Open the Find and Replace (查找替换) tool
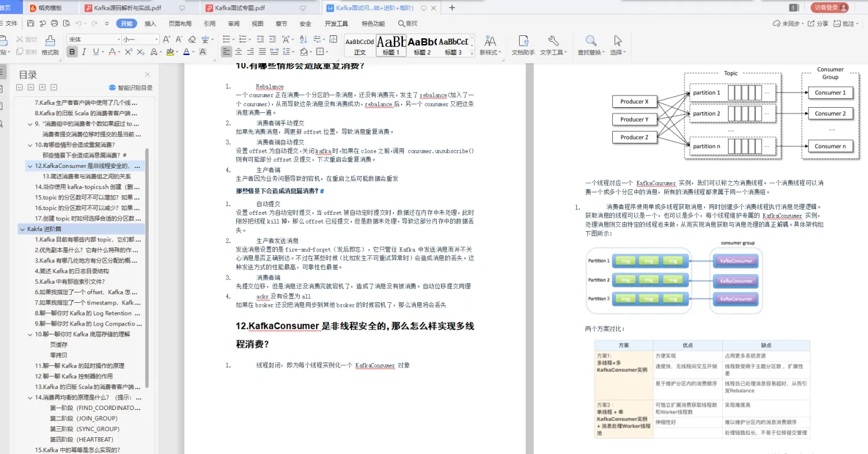This screenshot has height=454, width=868. tap(590, 45)
